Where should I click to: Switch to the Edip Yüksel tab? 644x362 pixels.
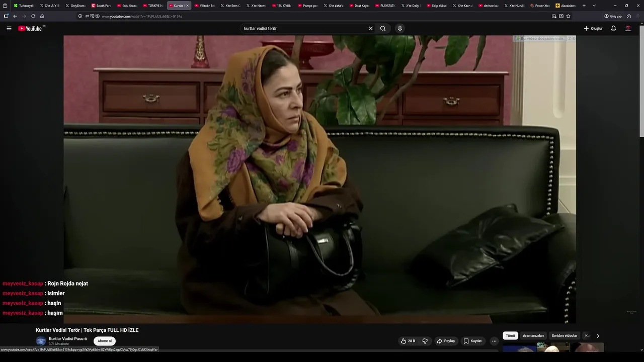(x=437, y=6)
